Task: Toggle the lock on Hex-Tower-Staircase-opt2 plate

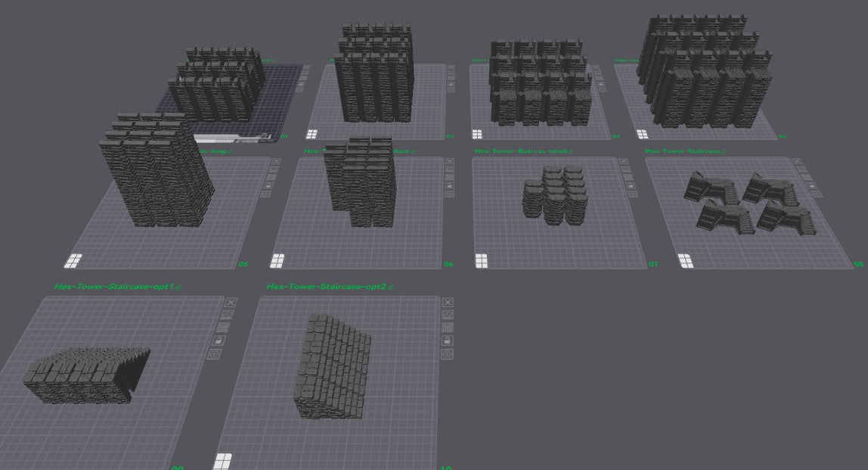Action: [447, 341]
